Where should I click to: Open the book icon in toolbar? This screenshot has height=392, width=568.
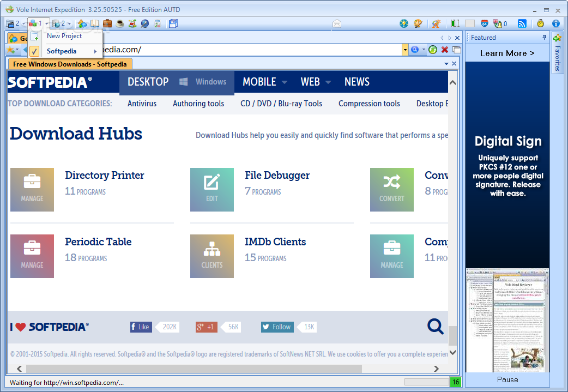(x=95, y=23)
